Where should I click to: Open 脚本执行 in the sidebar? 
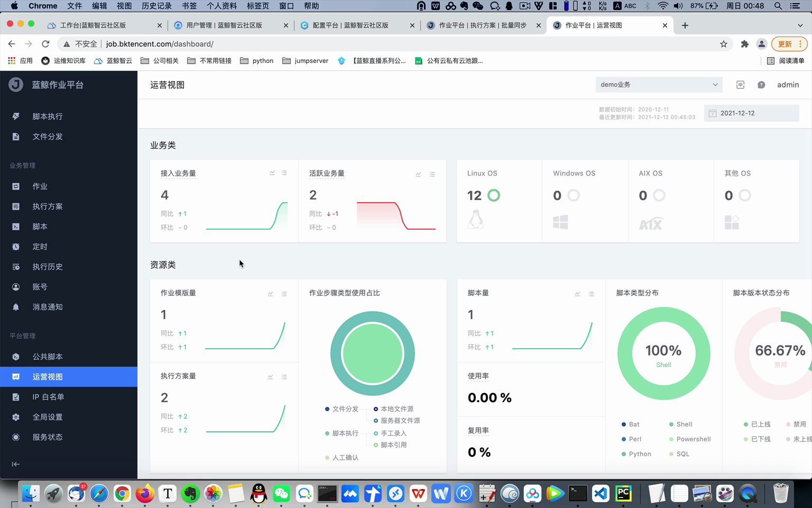point(48,116)
